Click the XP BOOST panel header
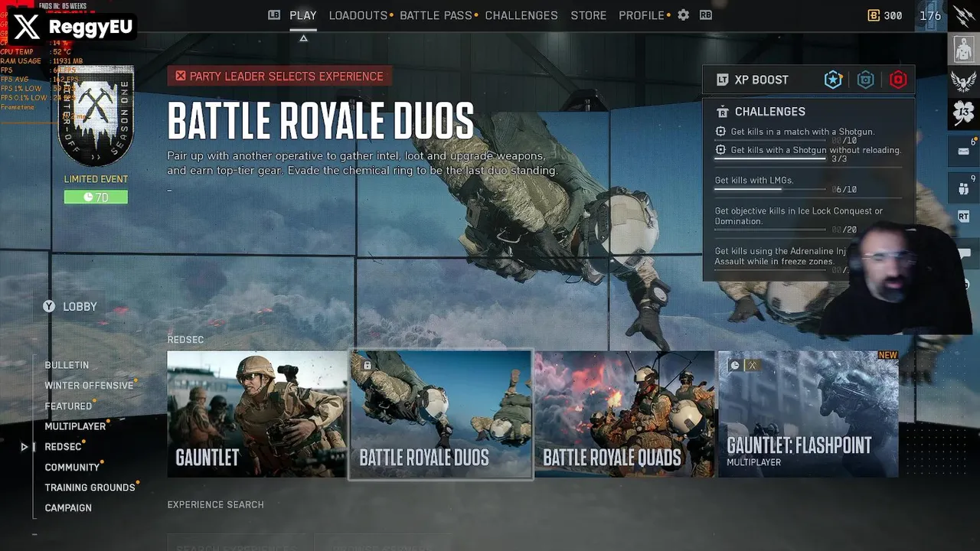This screenshot has width=980, height=551. [x=808, y=80]
